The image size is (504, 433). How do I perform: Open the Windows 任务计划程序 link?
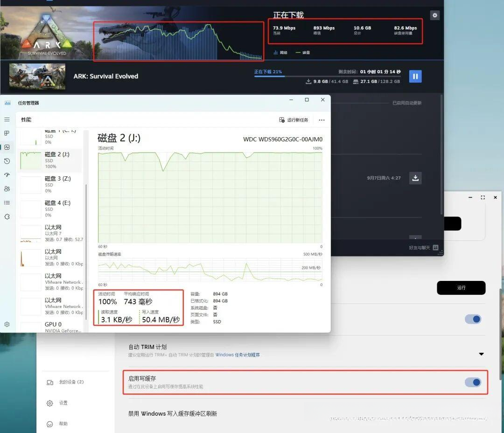point(238,355)
